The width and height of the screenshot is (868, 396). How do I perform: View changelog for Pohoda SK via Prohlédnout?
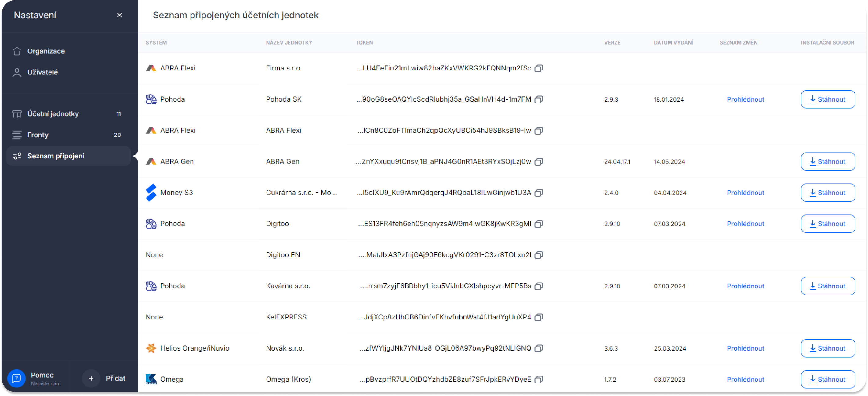click(x=745, y=99)
